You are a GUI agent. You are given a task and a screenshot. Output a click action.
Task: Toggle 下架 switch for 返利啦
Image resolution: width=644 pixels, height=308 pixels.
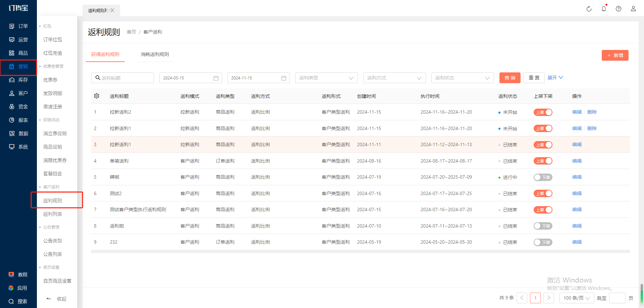click(543, 226)
